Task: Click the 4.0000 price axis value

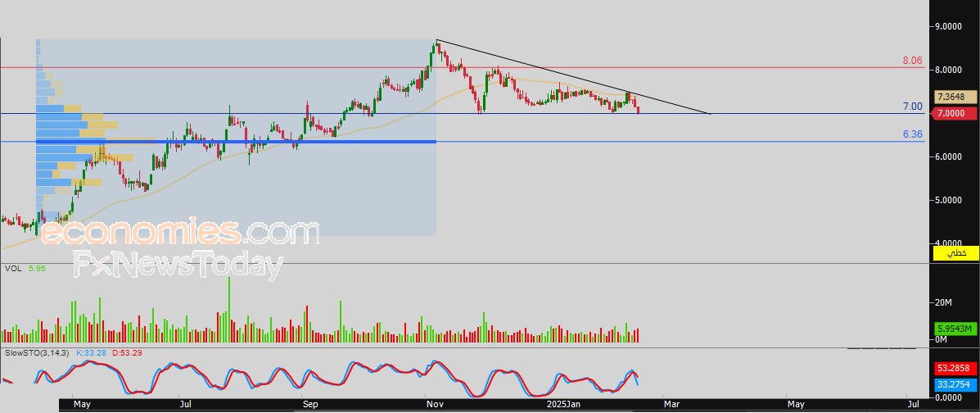Action: (948, 243)
